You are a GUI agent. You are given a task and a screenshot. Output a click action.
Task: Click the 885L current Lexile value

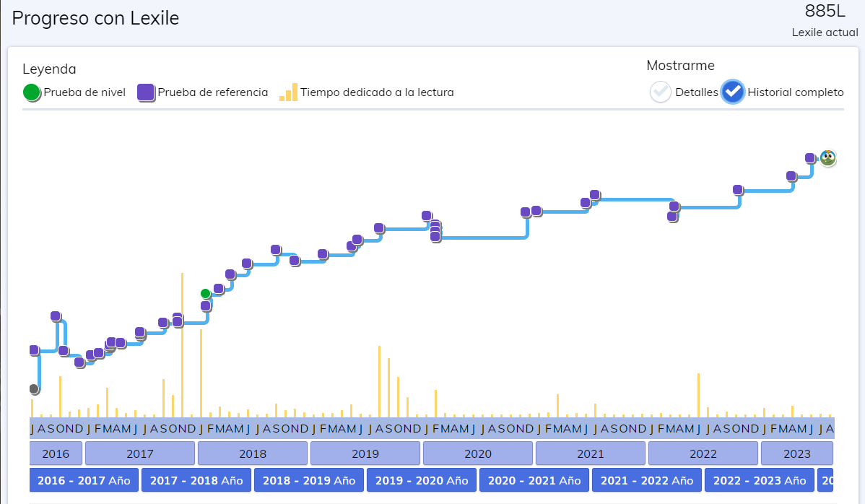[825, 11]
